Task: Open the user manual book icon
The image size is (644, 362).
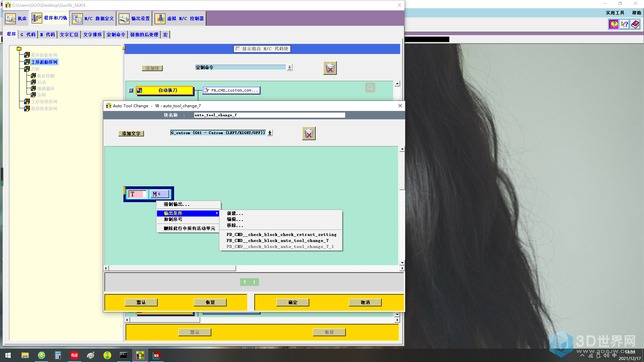Action: [x=635, y=24]
